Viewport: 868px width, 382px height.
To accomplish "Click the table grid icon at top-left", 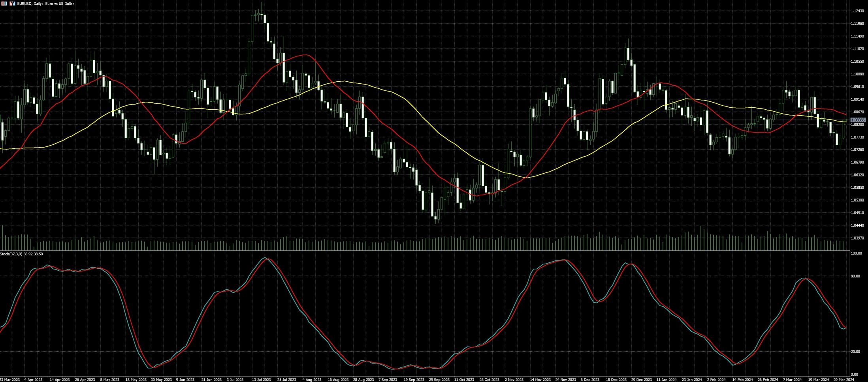I will (x=4, y=4).
